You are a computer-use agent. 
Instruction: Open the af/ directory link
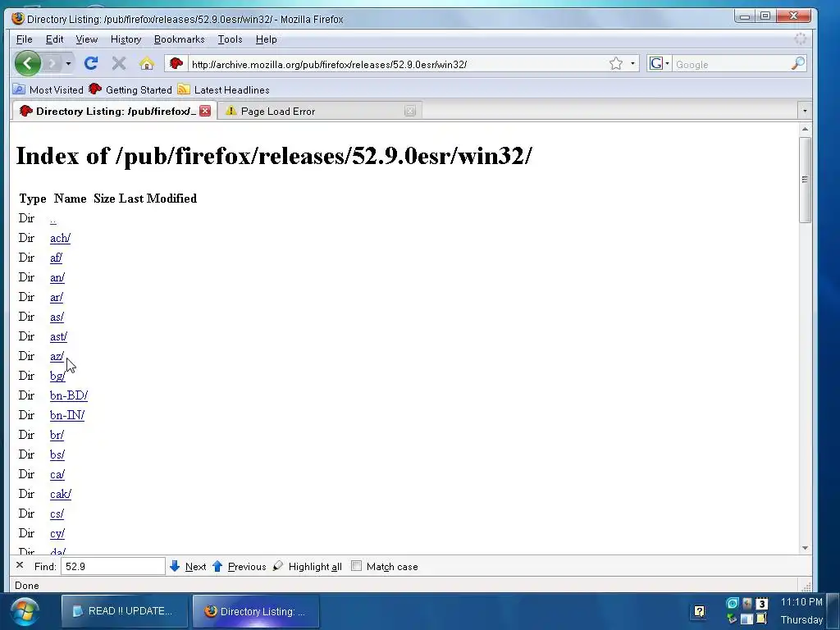point(56,258)
